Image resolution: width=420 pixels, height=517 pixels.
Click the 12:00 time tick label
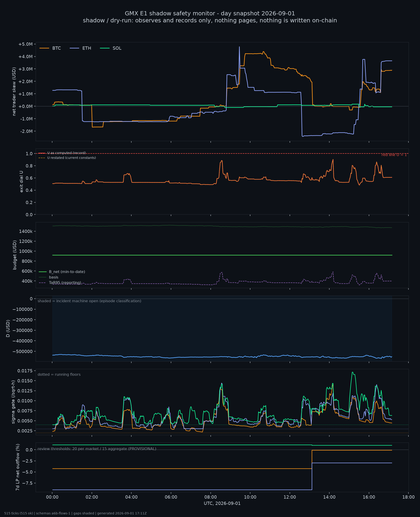pyautogui.click(x=290, y=497)
